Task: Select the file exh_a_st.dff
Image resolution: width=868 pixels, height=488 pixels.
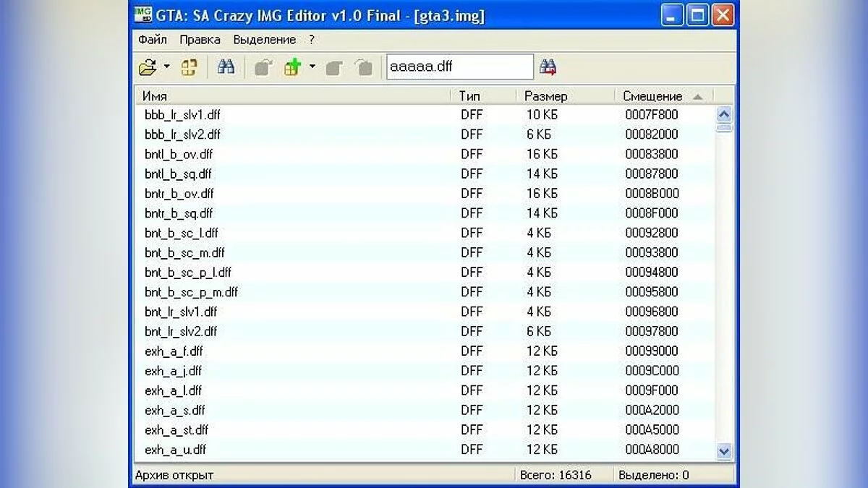Action: pyautogui.click(x=176, y=430)
